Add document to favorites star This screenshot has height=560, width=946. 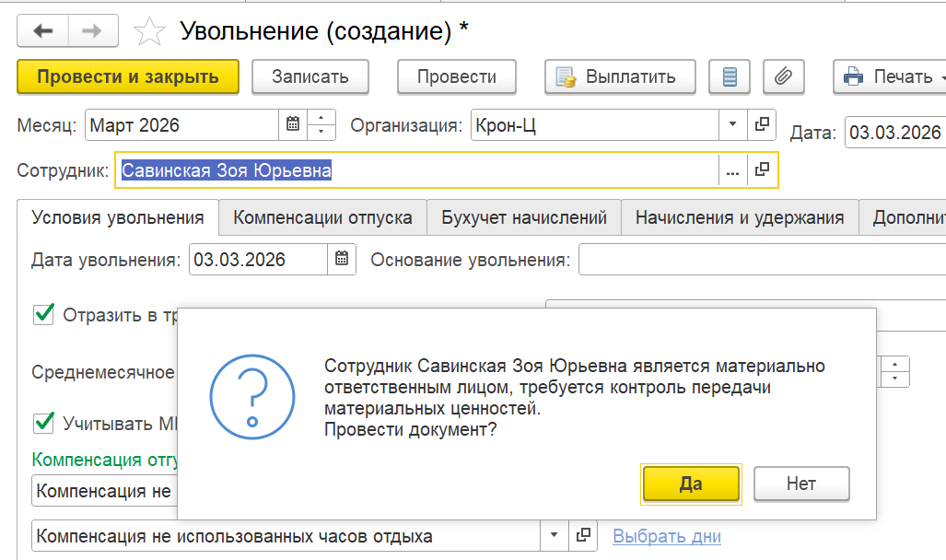[x=148, y=32]
